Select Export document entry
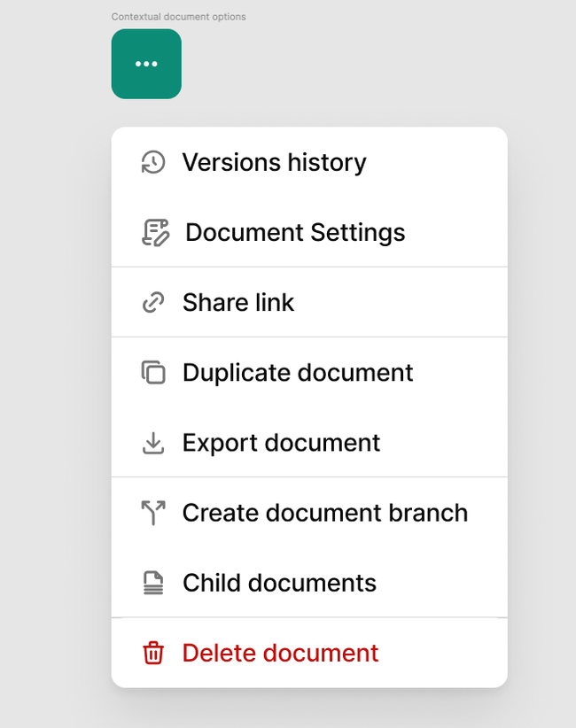The image size is (576, 728). (x=281, y=443)
